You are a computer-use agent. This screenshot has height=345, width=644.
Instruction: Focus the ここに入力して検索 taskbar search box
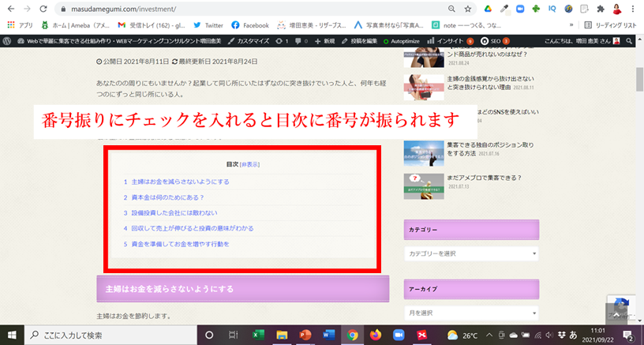pyautogui.click(x=111, y=336)
